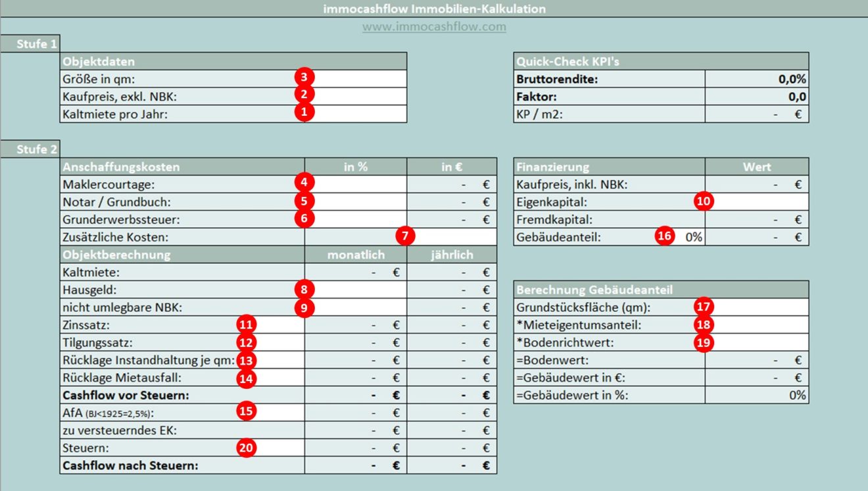
Task: Click the Kaltmiete jährlich value cell
Action: [452, 272]
